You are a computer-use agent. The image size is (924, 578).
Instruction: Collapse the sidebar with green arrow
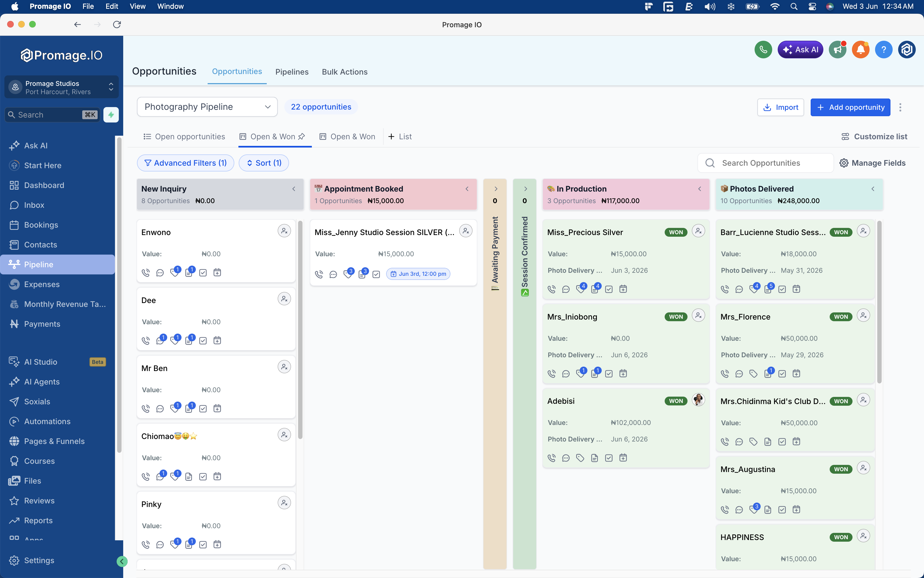point(122,561)
